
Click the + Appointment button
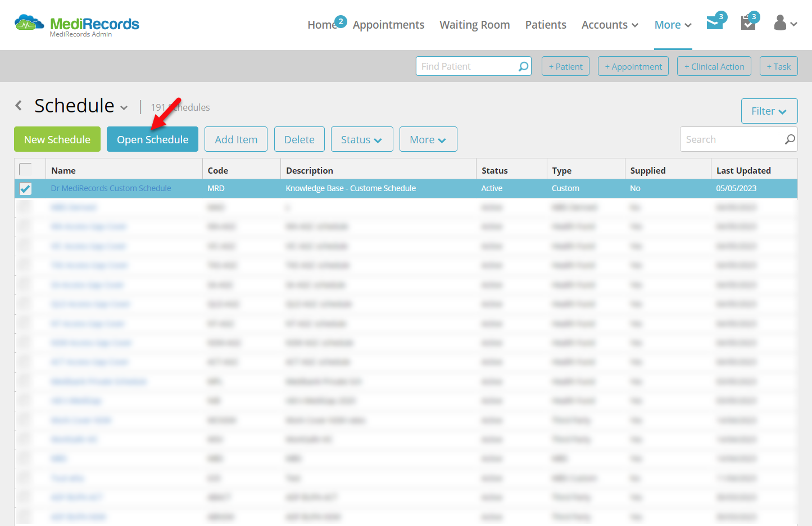click(633, 66)
